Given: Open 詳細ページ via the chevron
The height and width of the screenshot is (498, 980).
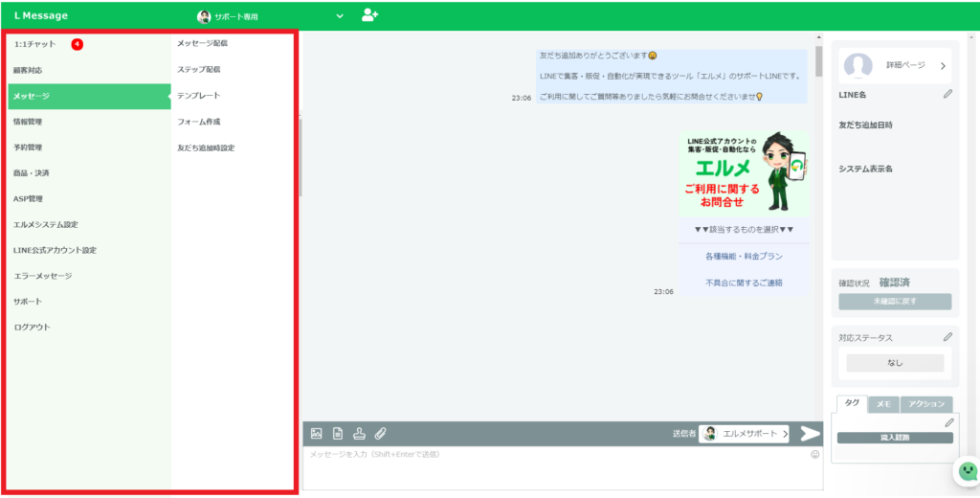Looking at the screenshot, I should coord(943,66).
